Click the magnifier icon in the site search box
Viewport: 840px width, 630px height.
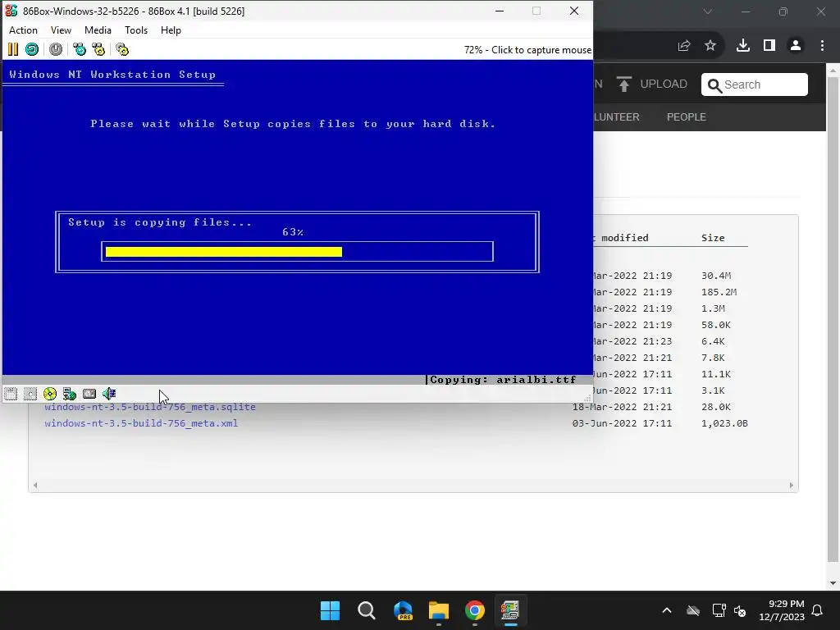714,85
